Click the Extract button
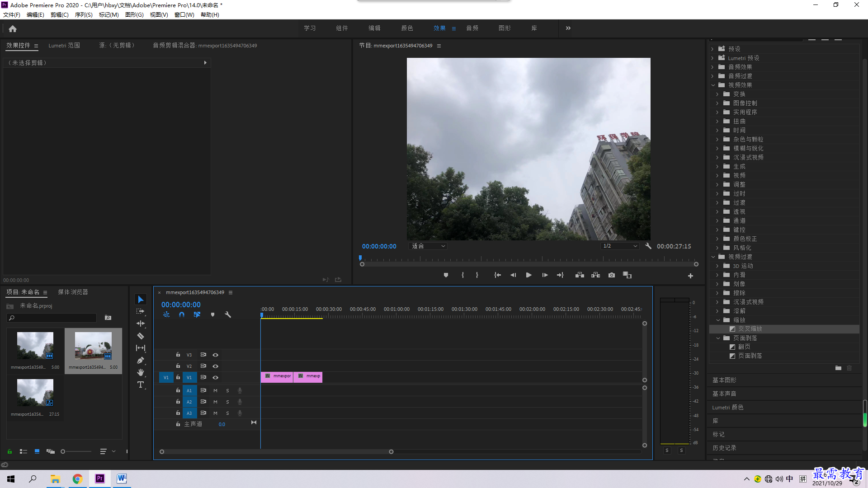Viewport: 868px width, 488px height. [595, 275]
